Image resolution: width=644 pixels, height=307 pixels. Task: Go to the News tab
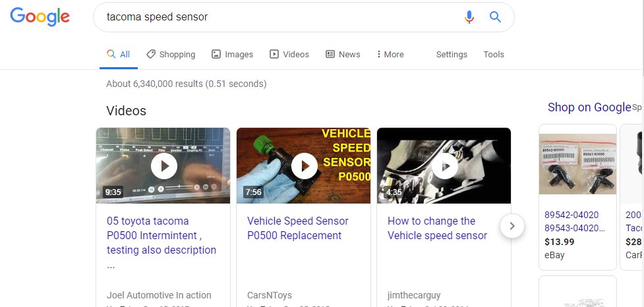(343, 54)
